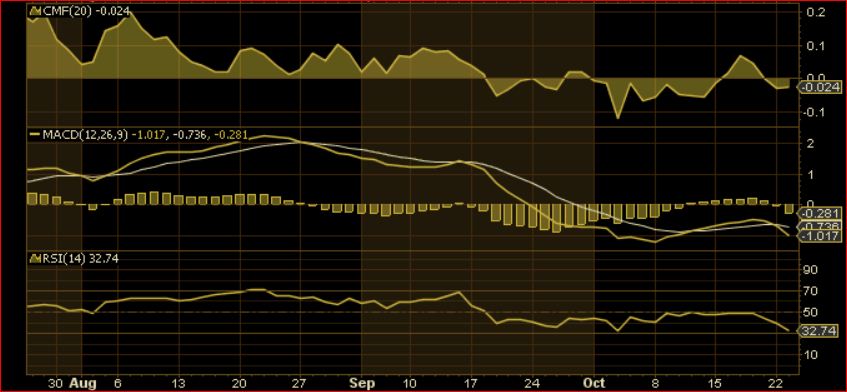Click the 32.74 RSI value tag
Image resolution: width=847 pixels, height=392 pixels.
point(819,330)
